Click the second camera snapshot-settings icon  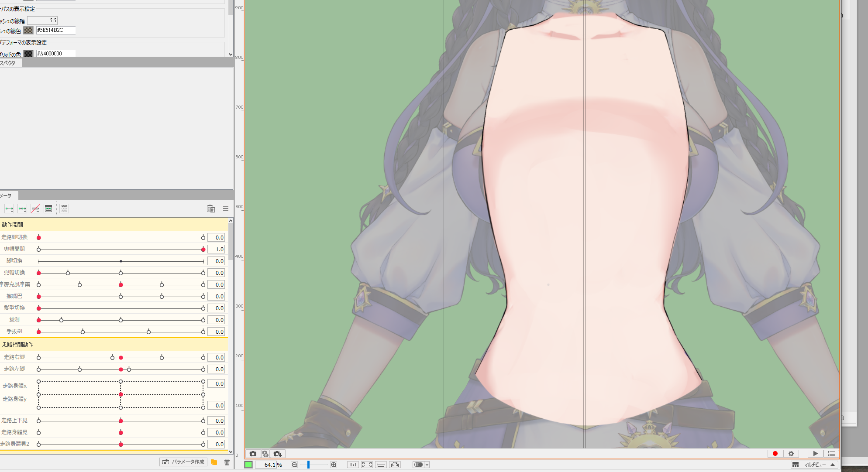click(x=265, y=454)
